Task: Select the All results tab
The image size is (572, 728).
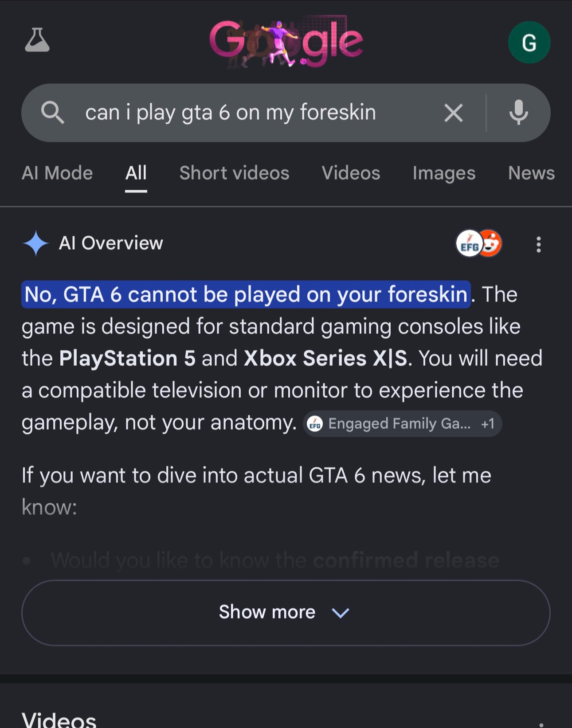Action: (136, 173)
